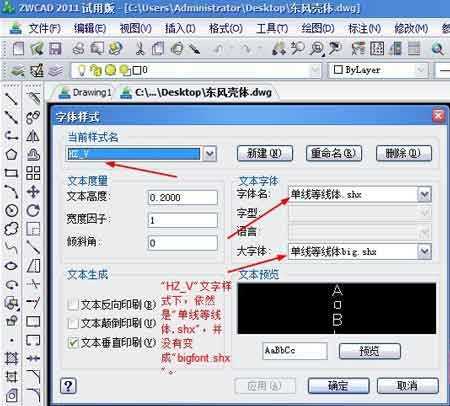
Task: Uncheck 文本垂直印刷 checkbox
Action: (73, 342)
